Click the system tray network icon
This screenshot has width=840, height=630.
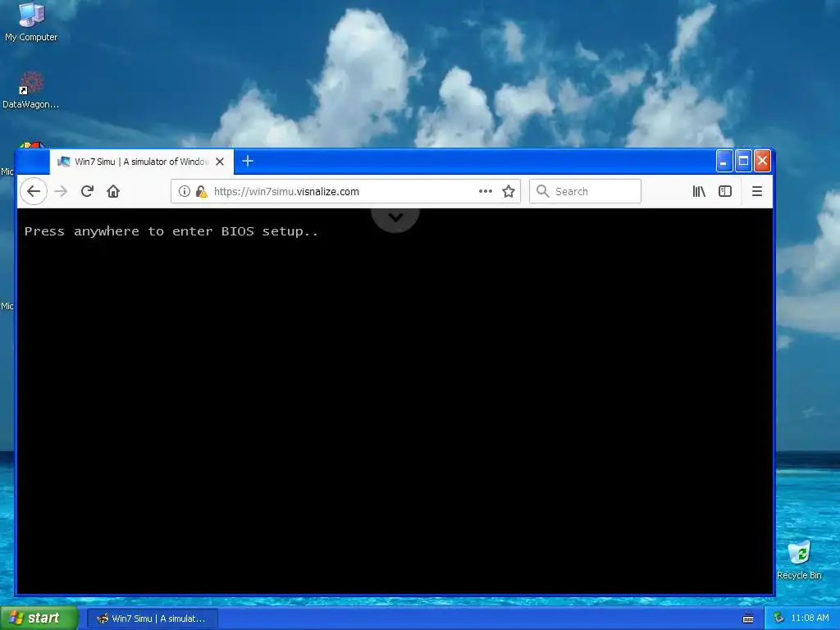click(778, 619)
